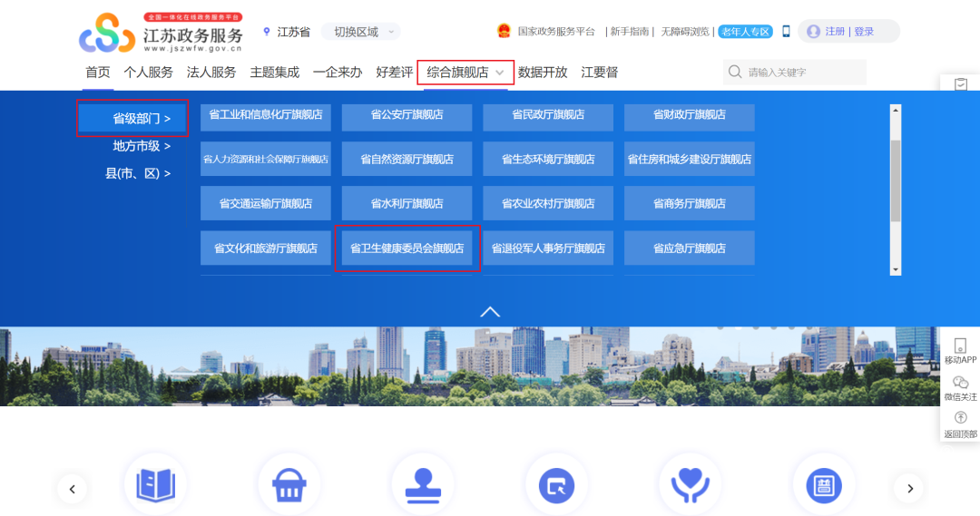Image resolution: width=980 pixels, height=516 pixels.
Task: Open 省农业农村厅旗舰店
Action: click(548, 203)
